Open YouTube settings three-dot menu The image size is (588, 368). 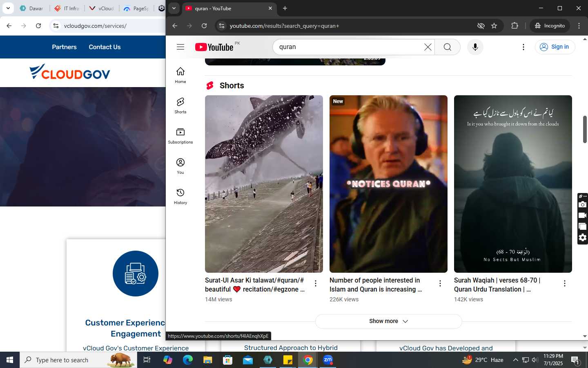point(523,47)
